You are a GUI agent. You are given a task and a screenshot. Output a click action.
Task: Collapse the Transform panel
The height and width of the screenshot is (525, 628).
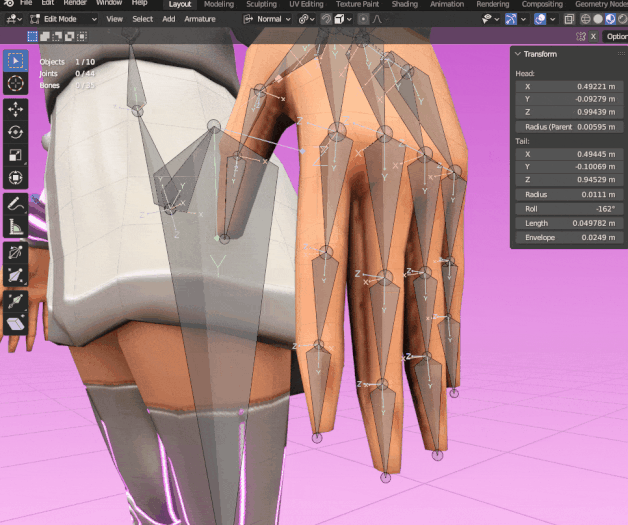518,54
